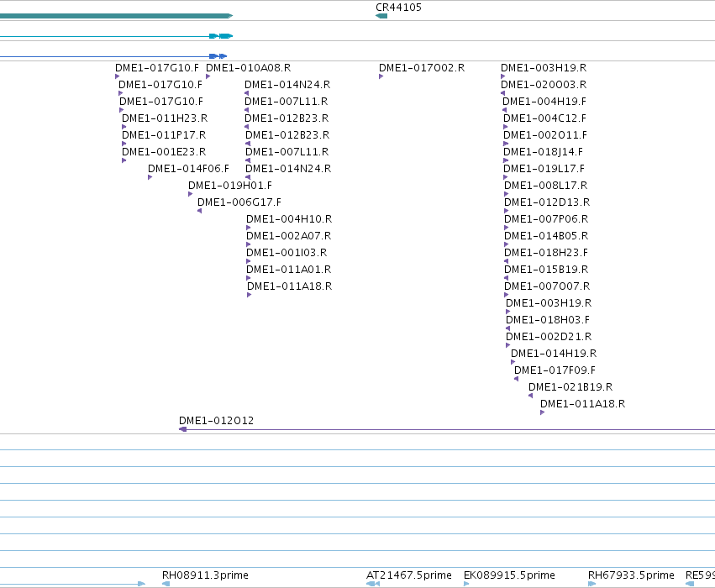This screenshot has width=715, height=588.
Task: Click the DME1-018J14.F label
Action: 543,152
